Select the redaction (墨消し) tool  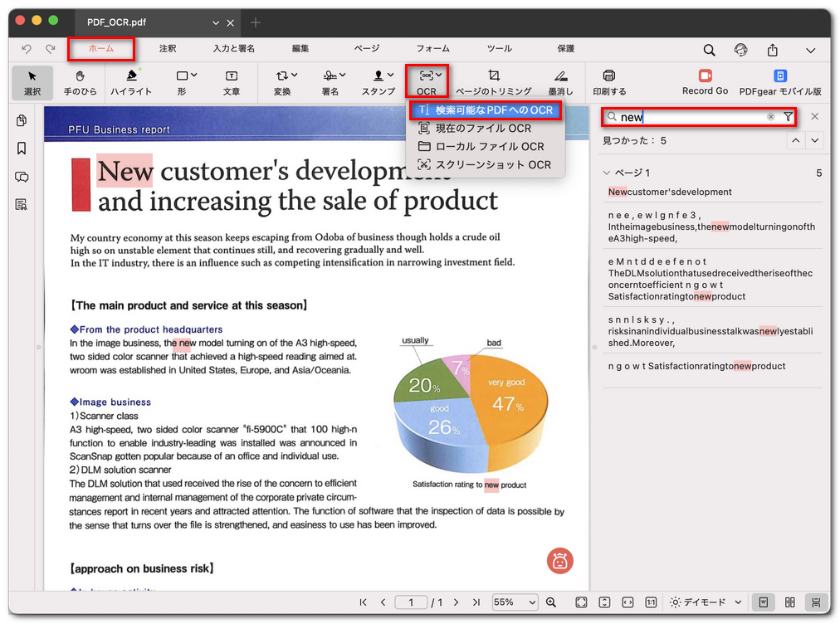pos(560,81)
